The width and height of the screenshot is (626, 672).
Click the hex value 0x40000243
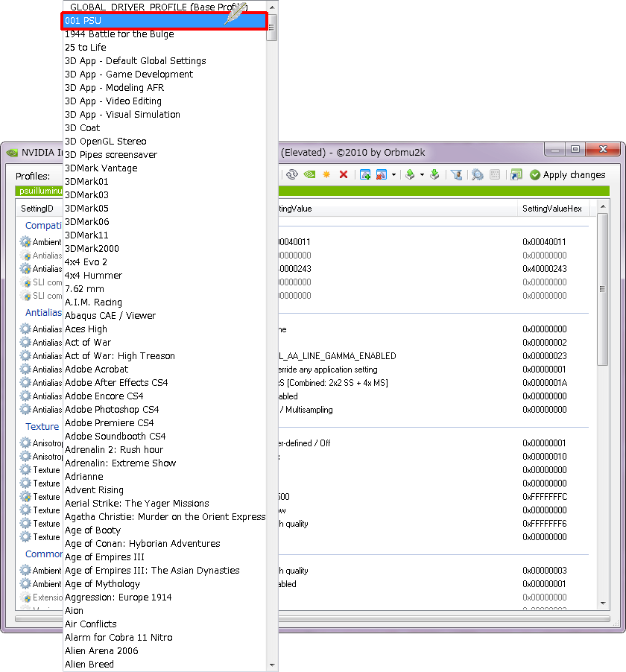click(x=545, y=269)
